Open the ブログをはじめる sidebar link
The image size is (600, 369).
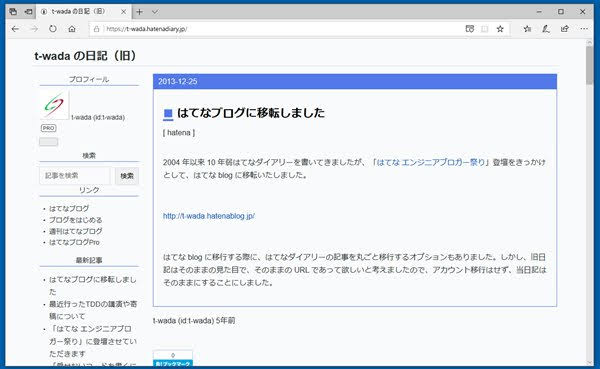click(x=75, y=220)
